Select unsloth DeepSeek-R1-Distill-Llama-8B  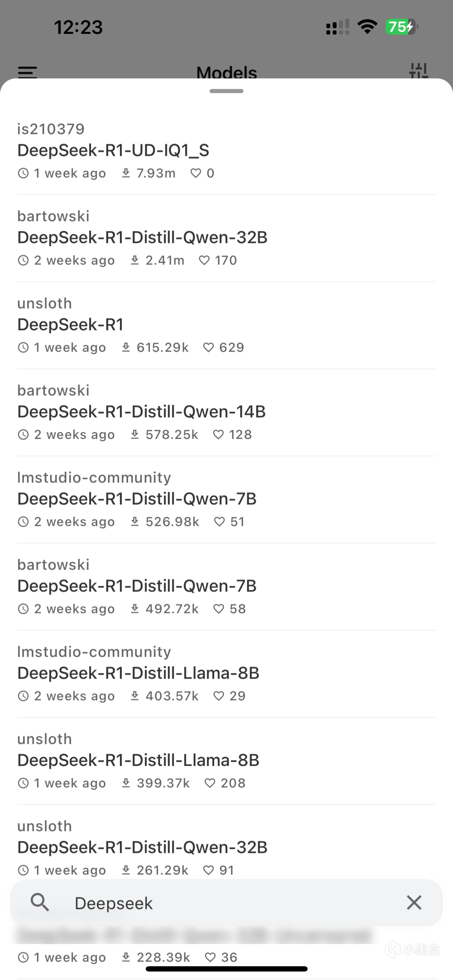(138, 761)
